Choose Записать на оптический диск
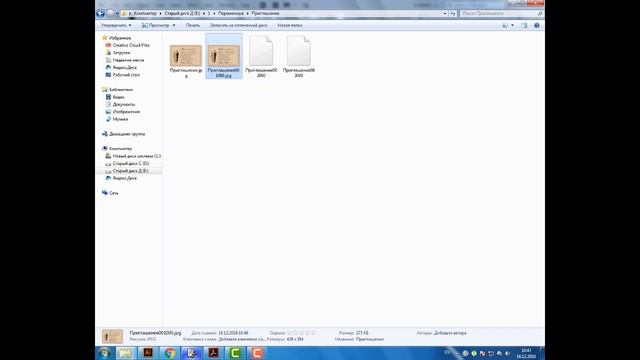This screenshot has width=640, height=360. (239, 25)
